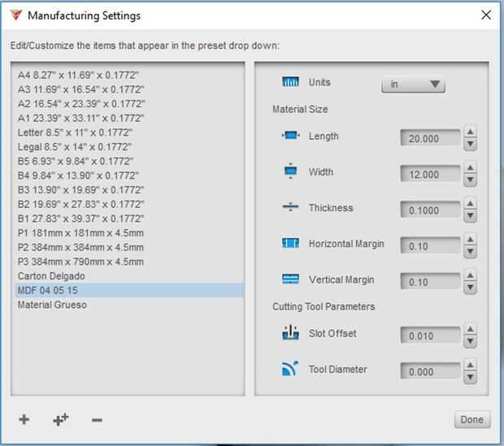Image resolution: width=504 pixels, height=446 pixels.
Task: Click the Slot Offset value field
Action: point(430,336)
